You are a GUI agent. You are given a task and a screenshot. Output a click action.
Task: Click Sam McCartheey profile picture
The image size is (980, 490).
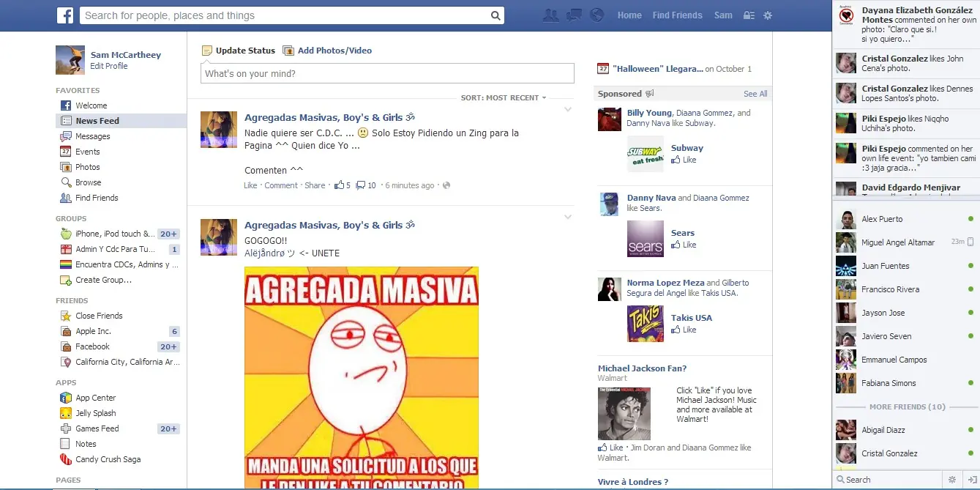pos(70,60)
